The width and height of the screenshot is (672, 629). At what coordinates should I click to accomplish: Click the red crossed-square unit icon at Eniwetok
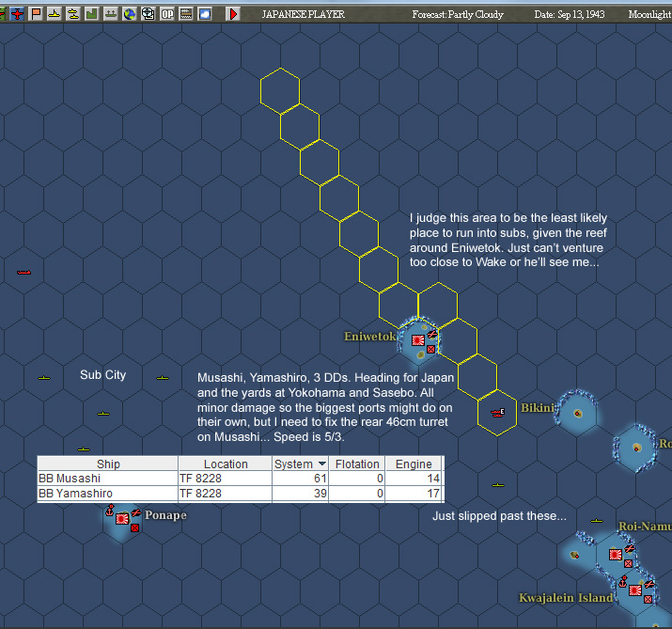430,350
